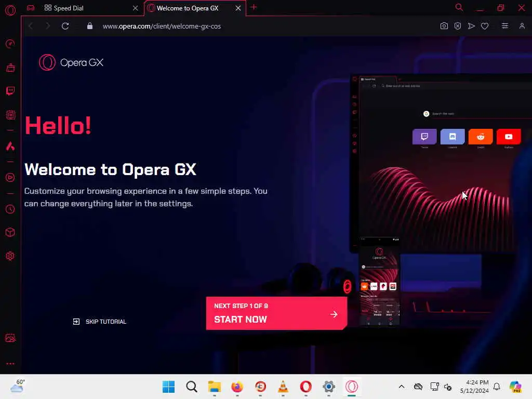The height and width of the screenshot is (399, 532).
Task: Open VLC media player from taskbar
Action: click(283, 387)
